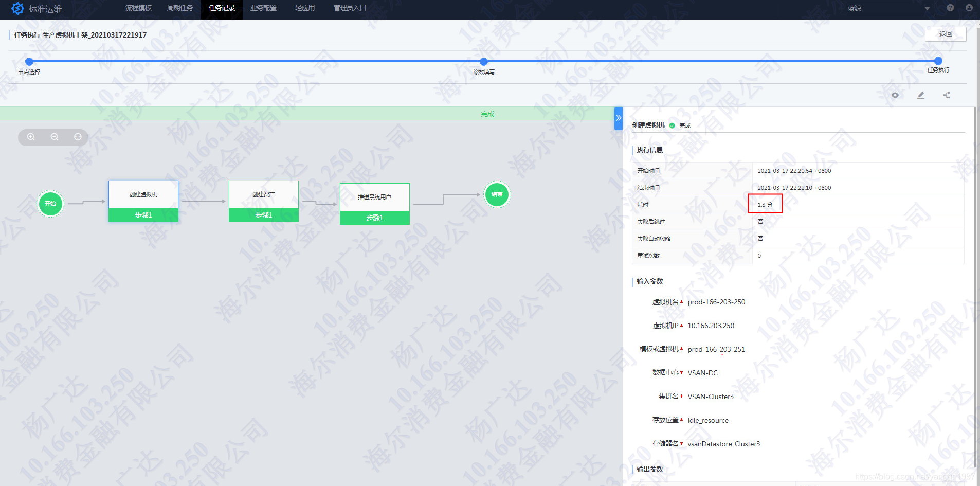Viewport: 980px width, 486px height.
Task: Click the pencil edit icon
Action: click(x=921, y=95)
